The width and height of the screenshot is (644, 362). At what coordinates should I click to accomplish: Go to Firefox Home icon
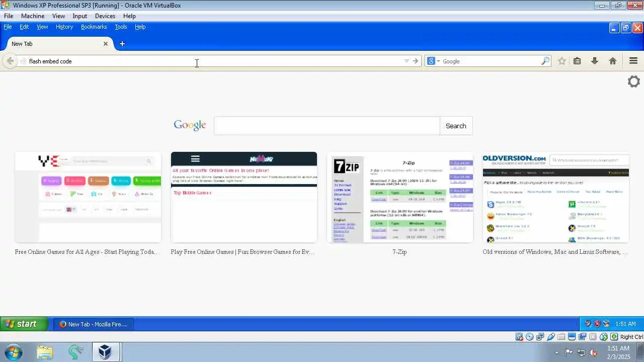[612, 61]
